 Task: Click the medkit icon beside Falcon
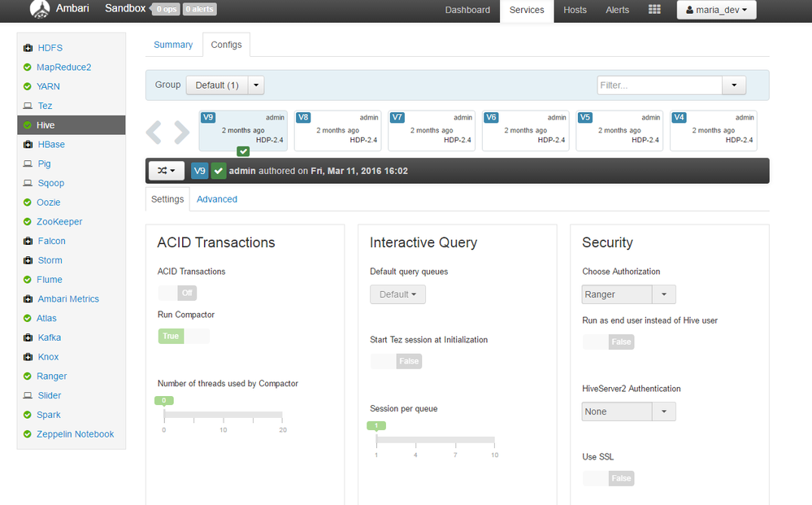pos(28,241)
